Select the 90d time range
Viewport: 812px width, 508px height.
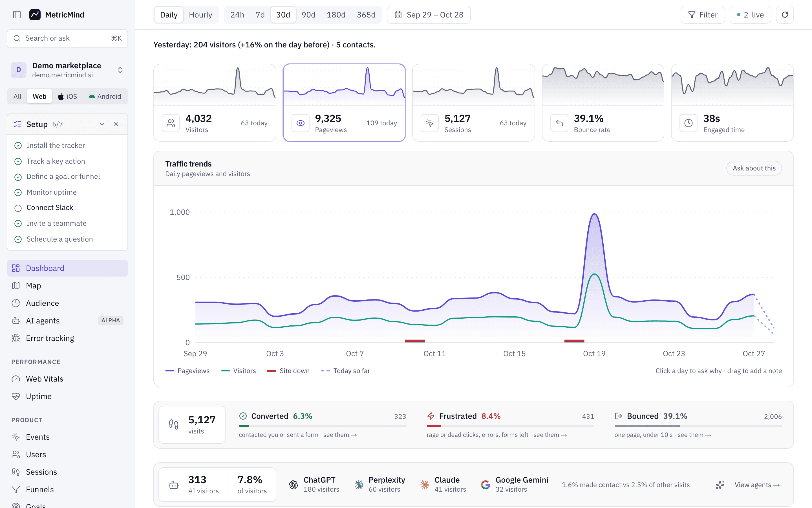(308, 15)
